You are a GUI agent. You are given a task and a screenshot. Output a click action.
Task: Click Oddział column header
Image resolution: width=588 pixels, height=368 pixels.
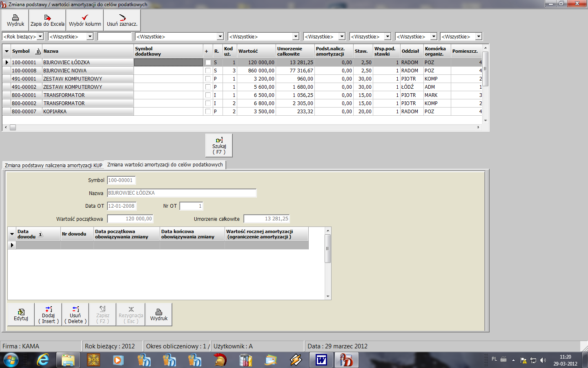[412, 51]
